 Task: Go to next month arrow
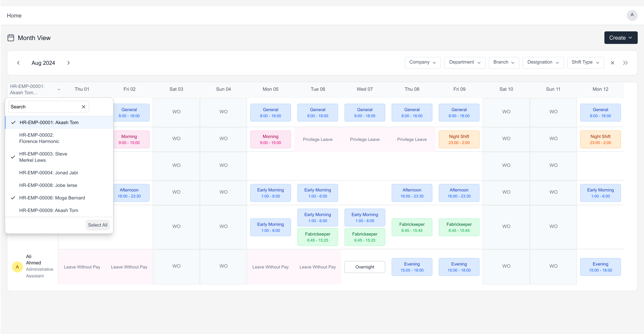coord(68,63)
